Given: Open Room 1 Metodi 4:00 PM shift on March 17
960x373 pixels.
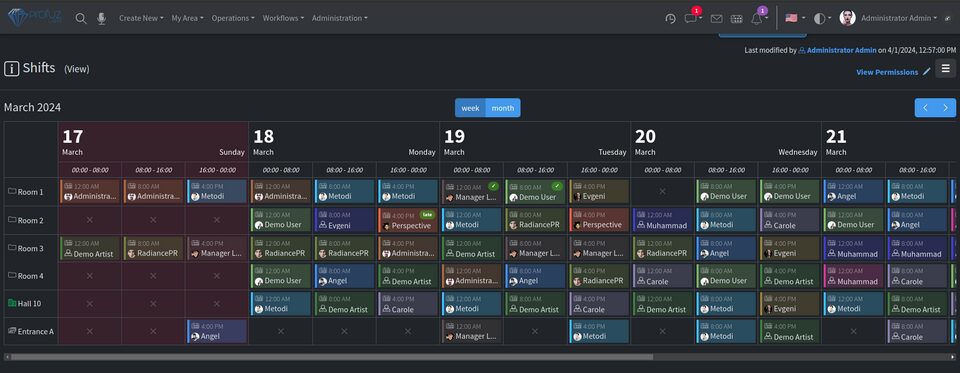Looking at the screenshot, I should (x=217, y=192).
